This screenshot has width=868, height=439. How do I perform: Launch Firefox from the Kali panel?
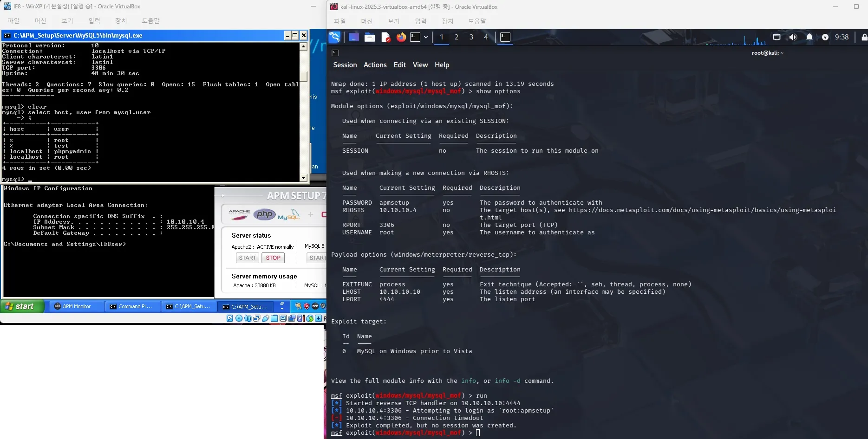pos(401,37)
